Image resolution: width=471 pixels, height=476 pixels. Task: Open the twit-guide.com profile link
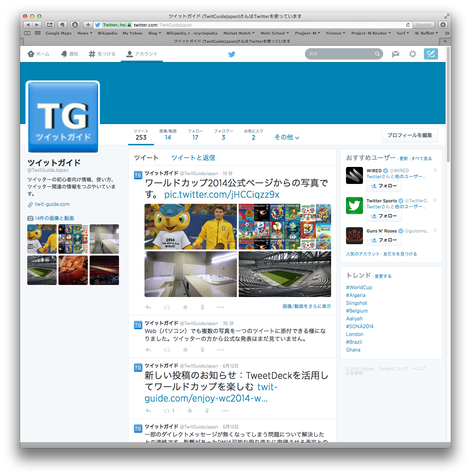[x=52, y=204]
